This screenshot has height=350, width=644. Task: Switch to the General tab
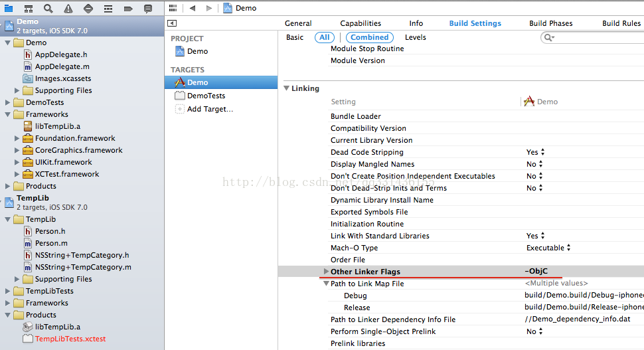[298, 23]
